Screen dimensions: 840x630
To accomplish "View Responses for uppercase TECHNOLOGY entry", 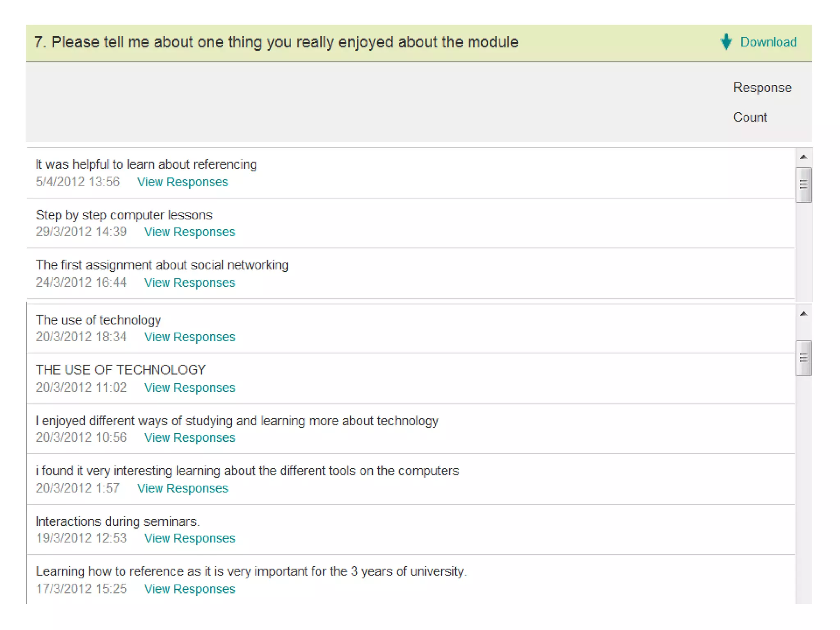I will 189,388.
